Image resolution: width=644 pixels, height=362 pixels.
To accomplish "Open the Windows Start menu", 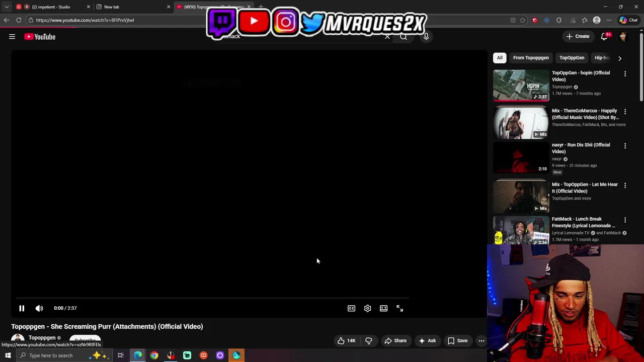I will click(x=8, y=355).
